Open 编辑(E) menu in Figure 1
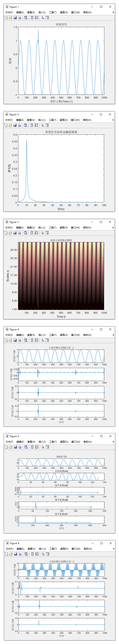119x644 pixels. click(20, 12)
